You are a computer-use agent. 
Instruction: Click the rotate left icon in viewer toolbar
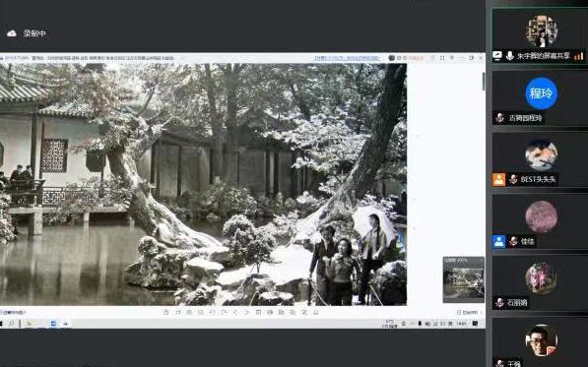(212, 312)
